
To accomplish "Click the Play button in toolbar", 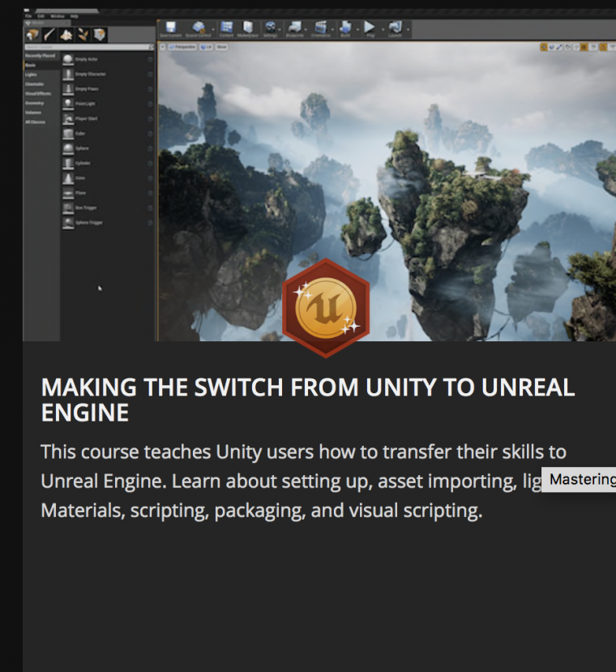I will click(370, 28).
